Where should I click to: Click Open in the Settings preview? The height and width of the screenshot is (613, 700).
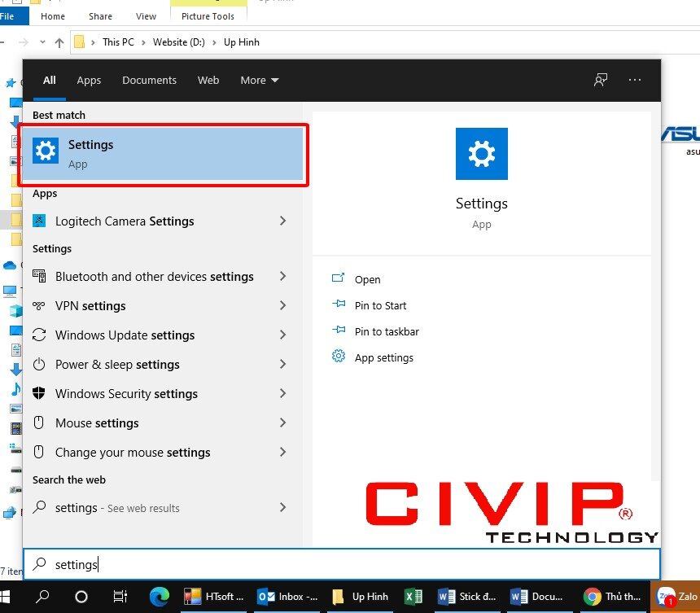click(367, 279)
